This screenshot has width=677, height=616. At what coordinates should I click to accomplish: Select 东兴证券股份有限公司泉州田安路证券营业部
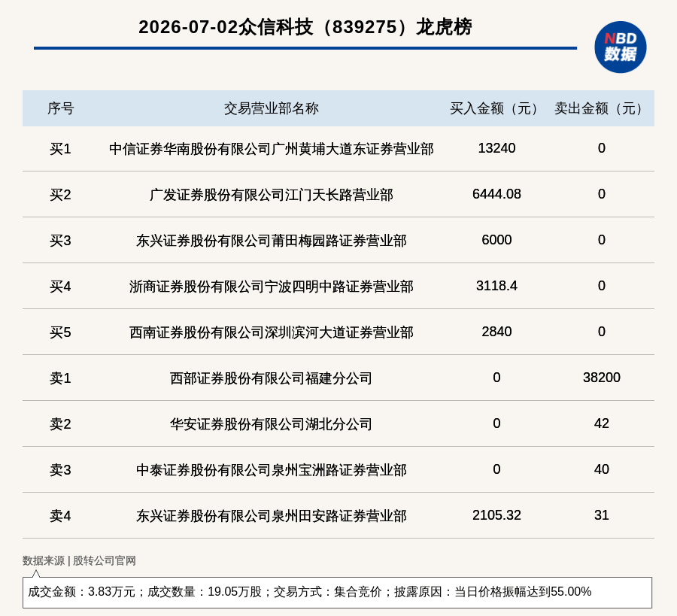tap(271, 516)
